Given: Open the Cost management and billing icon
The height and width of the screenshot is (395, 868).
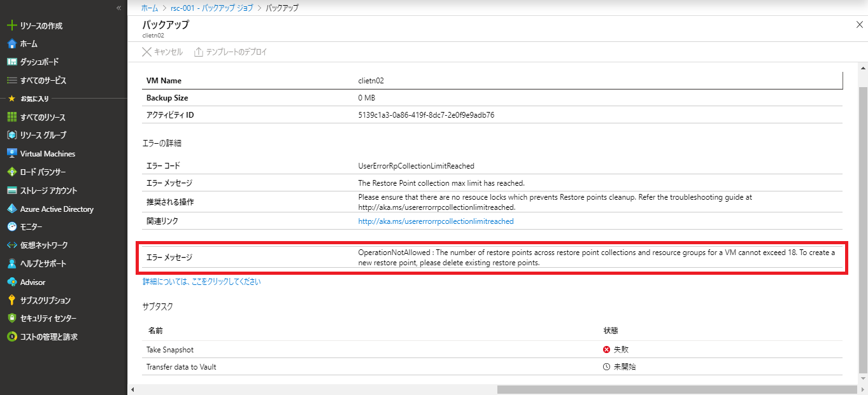Looking at the screenshot, I should (x=11, y=337).
